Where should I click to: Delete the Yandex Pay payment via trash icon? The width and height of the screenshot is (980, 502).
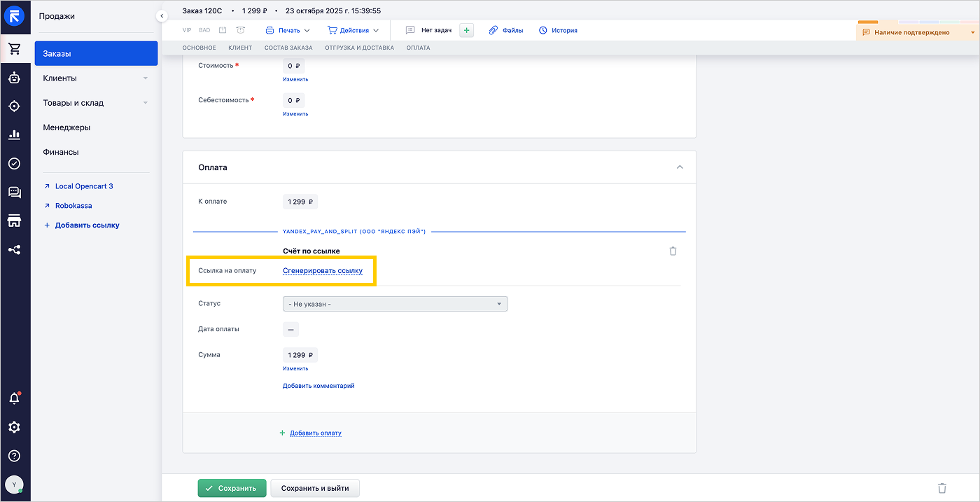[673, 251]
